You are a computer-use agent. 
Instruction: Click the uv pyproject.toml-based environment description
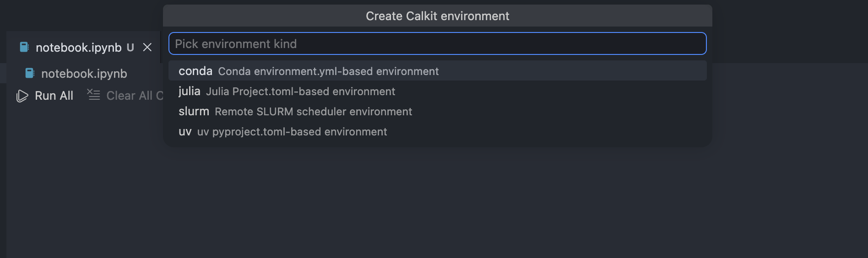click(292, 132)
